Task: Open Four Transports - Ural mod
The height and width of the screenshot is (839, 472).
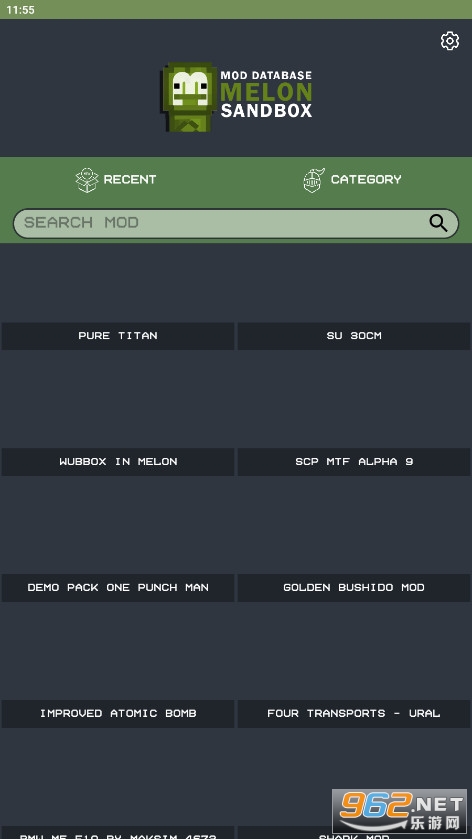Action: 354,713
